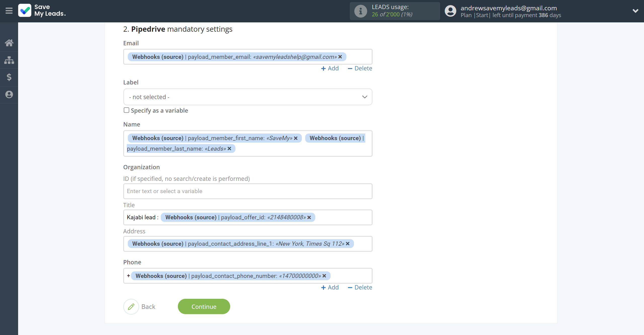Image resolution: width=644 pixels, height=335 pixels.
Task: Open billing dollar icon in sidebar
Action: click(x=9, y=77)
